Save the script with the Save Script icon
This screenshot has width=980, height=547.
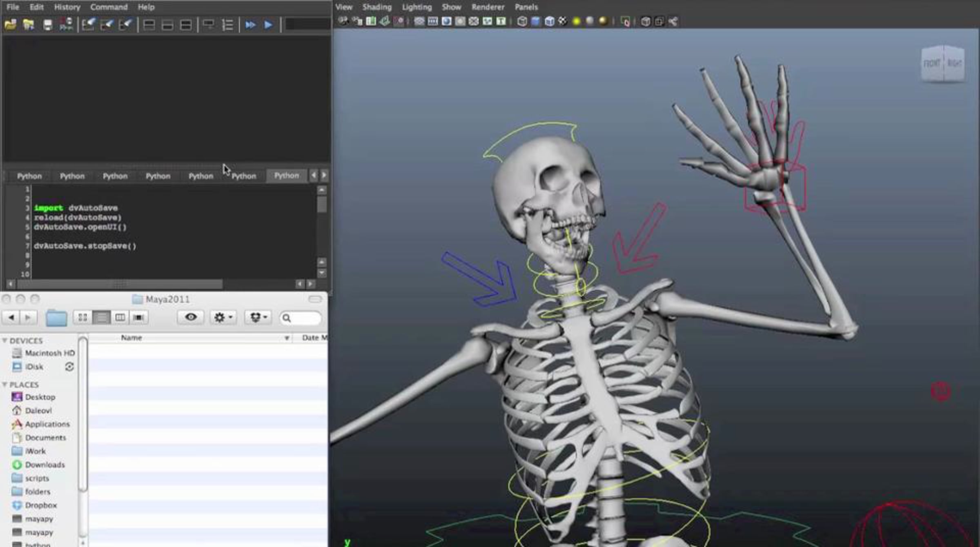[x=48, y=25]
